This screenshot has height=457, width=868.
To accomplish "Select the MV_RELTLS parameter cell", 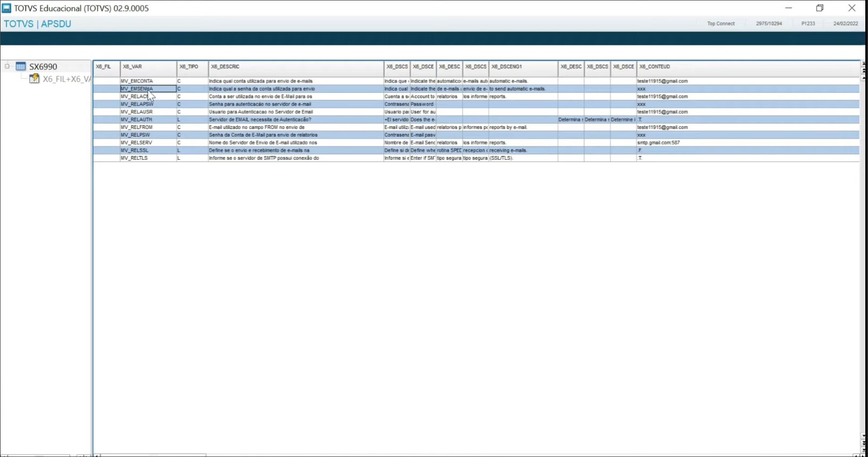I will (x=135, y=158).
